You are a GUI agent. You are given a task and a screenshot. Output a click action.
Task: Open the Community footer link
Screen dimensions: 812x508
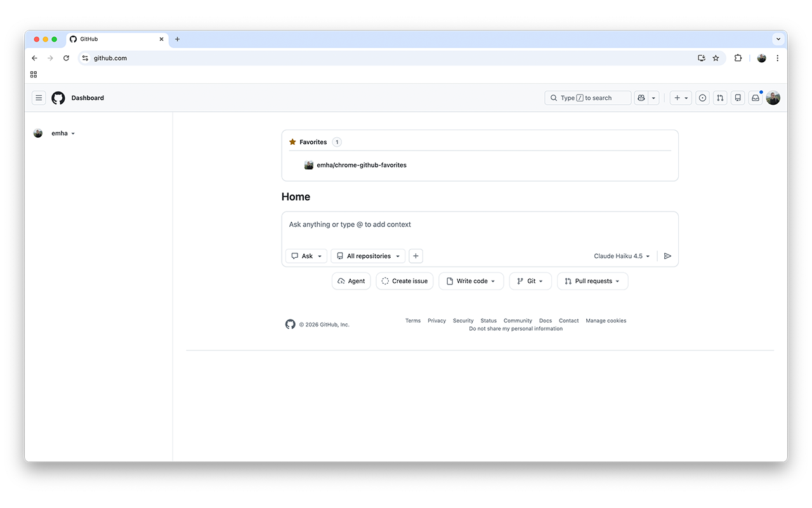pyautogui.click(x=518, y=321)
